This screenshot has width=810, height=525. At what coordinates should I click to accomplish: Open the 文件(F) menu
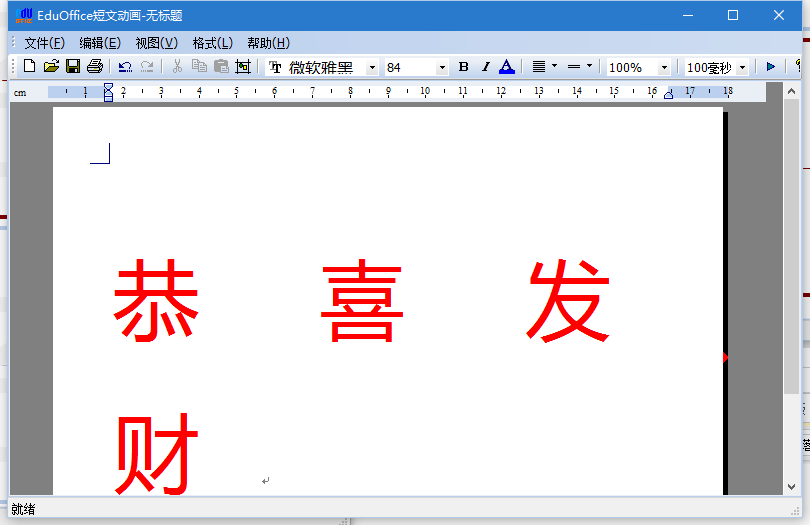[45, 43]
